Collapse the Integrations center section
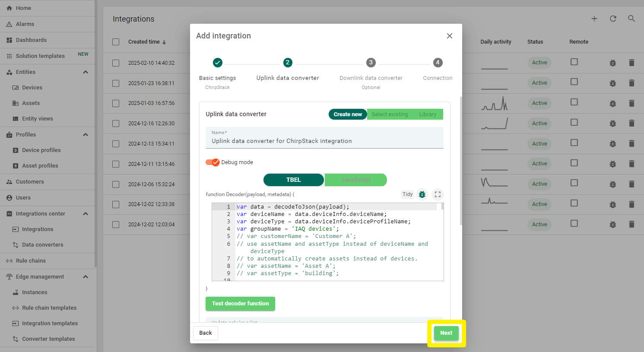The image size is (644, 352). (86, 214)
